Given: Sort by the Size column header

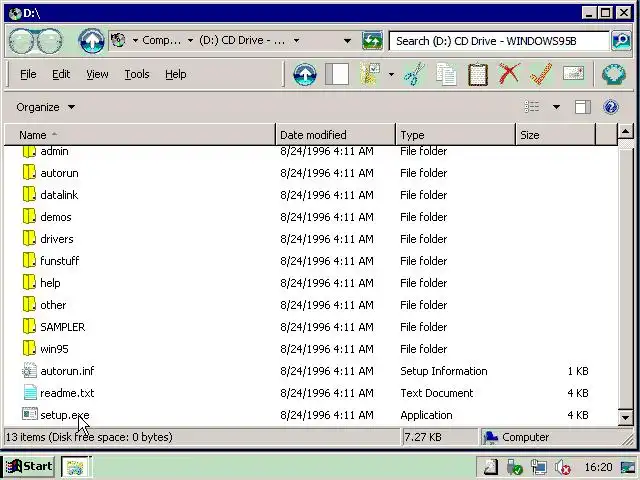Looking at the screenshot, I should pyautogui.click(x=556, y=135).
